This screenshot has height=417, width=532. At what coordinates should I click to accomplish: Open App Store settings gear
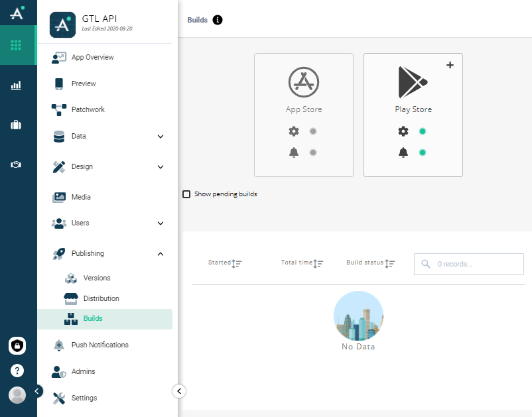[294, 131]
